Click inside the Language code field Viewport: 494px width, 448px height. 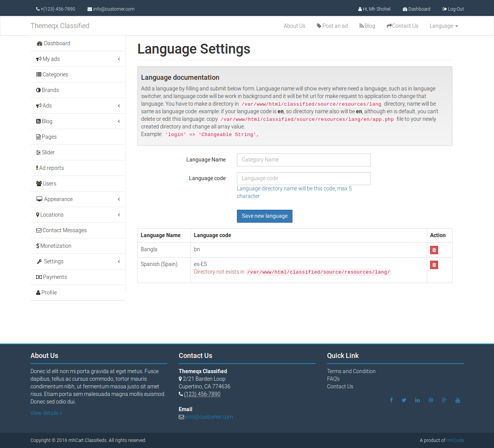coord(303,178)
